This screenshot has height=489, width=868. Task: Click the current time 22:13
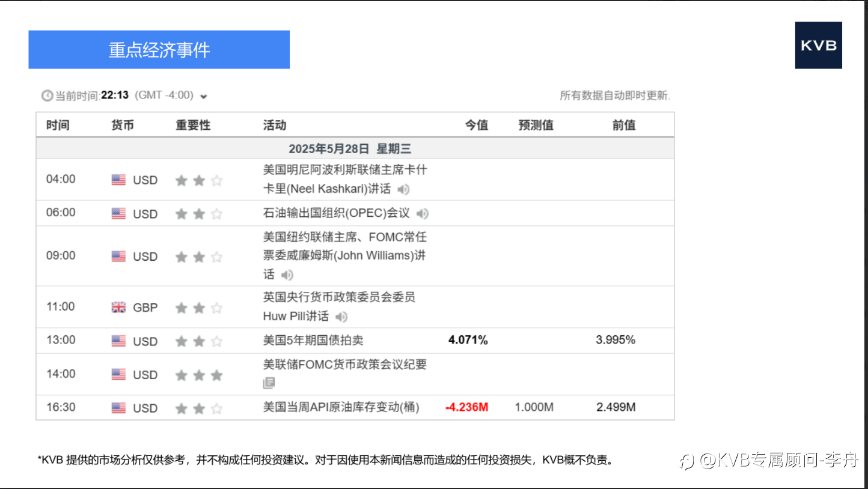[x=115, y=95]
